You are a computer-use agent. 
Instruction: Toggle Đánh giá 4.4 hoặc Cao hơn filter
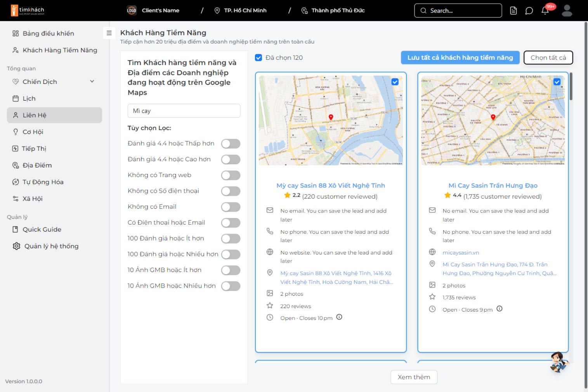pos(231,159)
